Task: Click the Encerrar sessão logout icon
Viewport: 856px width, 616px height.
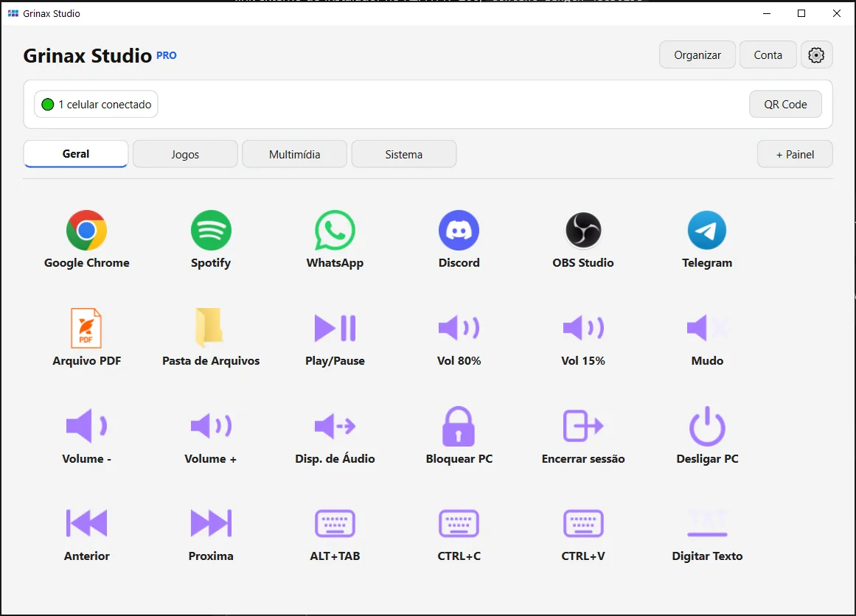Action: (x=583, y=426)
